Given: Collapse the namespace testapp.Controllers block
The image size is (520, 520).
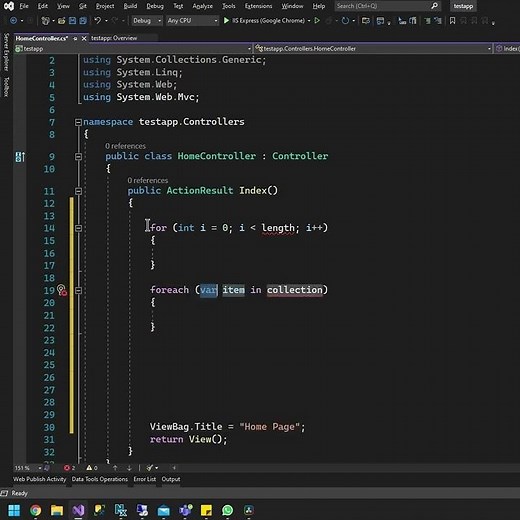Looking at the screenshot, I should pyautogui.click(x=78, y=122).
